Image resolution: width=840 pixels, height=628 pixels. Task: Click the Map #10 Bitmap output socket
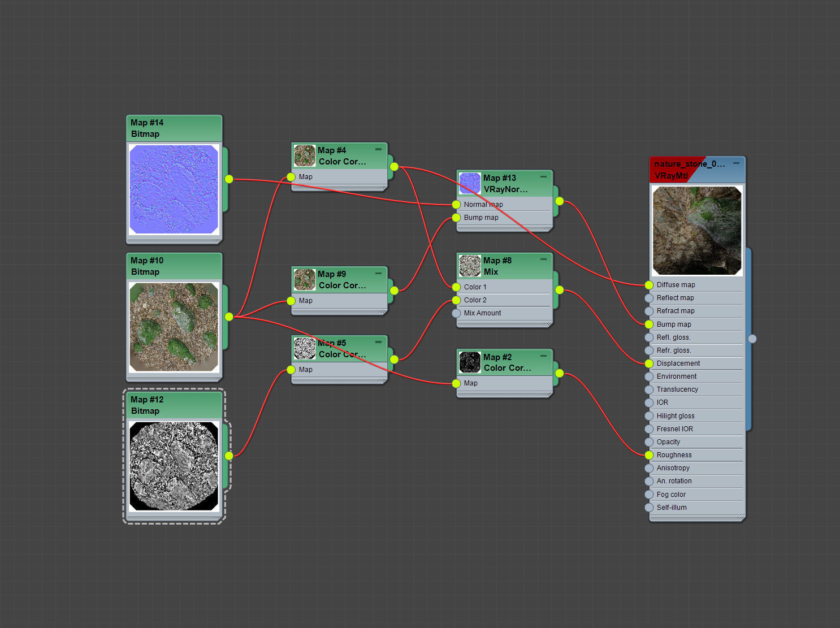(229, 317)
